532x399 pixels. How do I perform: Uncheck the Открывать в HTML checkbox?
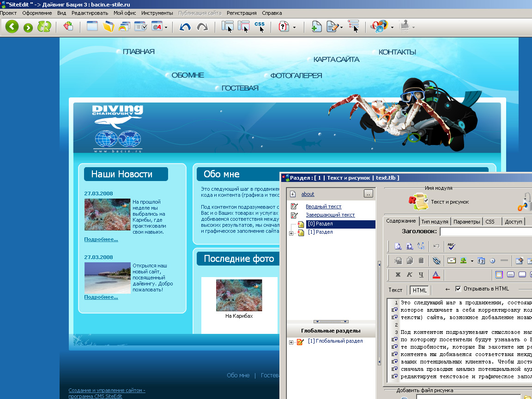tap(458, 289)
